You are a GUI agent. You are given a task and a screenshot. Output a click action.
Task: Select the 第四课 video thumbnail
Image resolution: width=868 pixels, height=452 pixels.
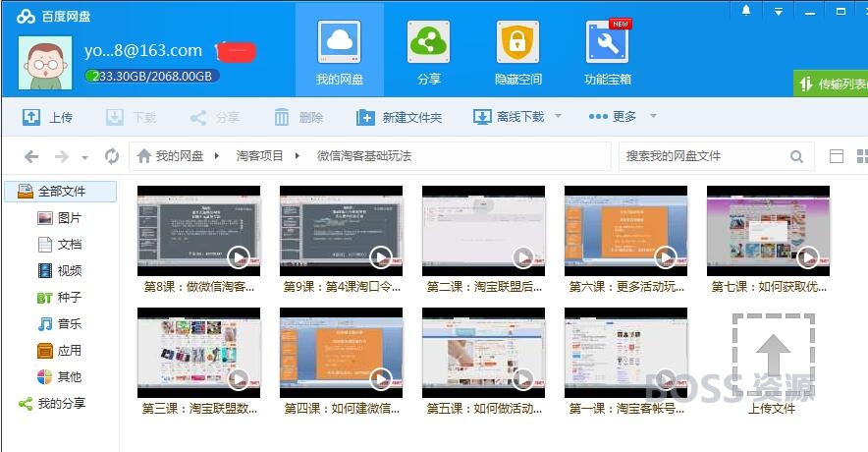(x=341, y=353)
